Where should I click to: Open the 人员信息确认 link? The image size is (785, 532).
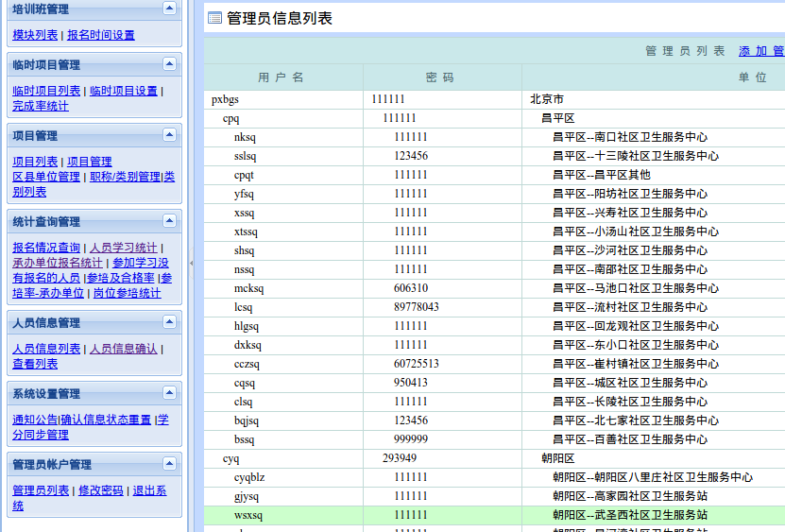pos(124,349)
